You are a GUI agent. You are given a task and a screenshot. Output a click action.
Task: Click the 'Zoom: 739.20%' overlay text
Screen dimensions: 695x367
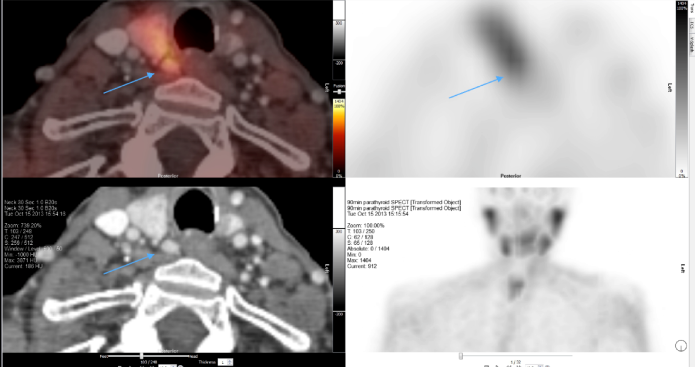(23, 226)
